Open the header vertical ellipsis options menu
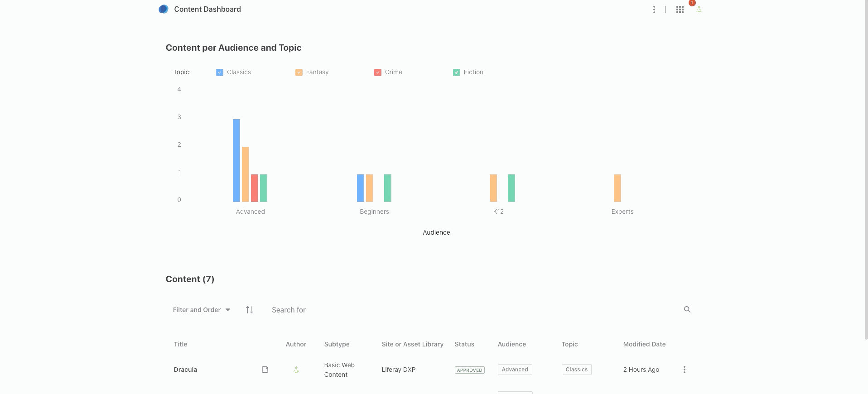The width and height of the screenshot is (868, 394). click(x=654, y=10)
